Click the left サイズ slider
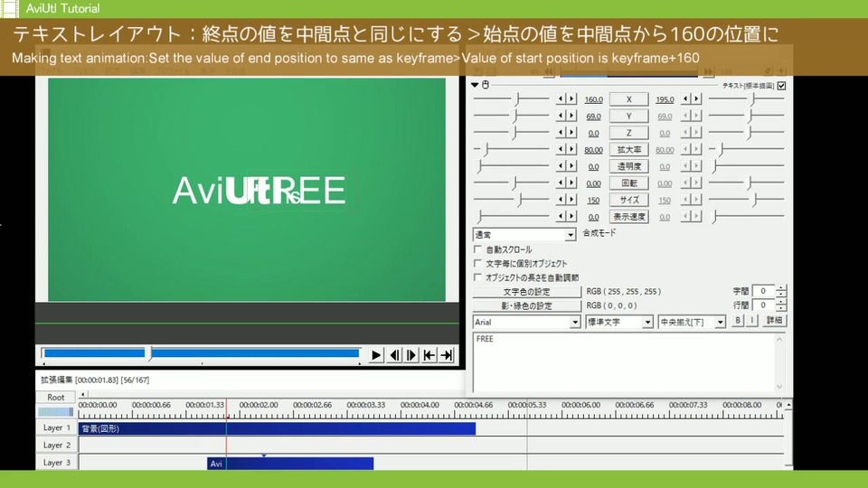868x488 pixels. 512,199
